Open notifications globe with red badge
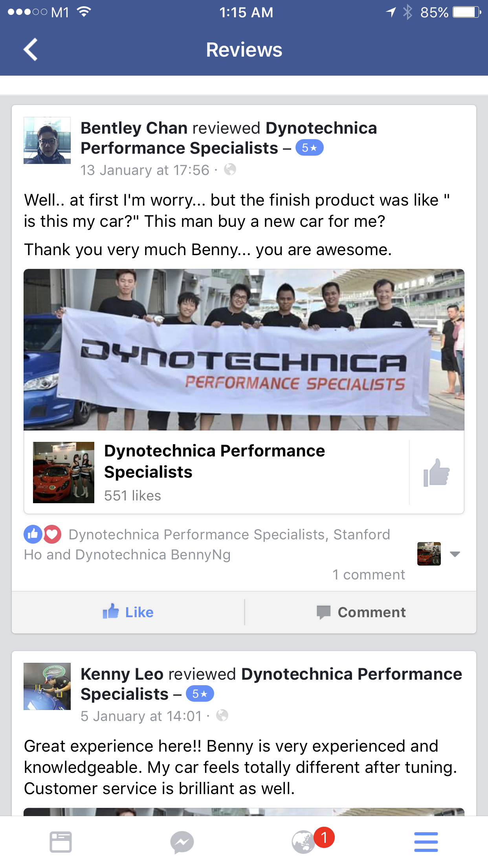This screenshot has height=868, width=488. [x=305, y=841]
